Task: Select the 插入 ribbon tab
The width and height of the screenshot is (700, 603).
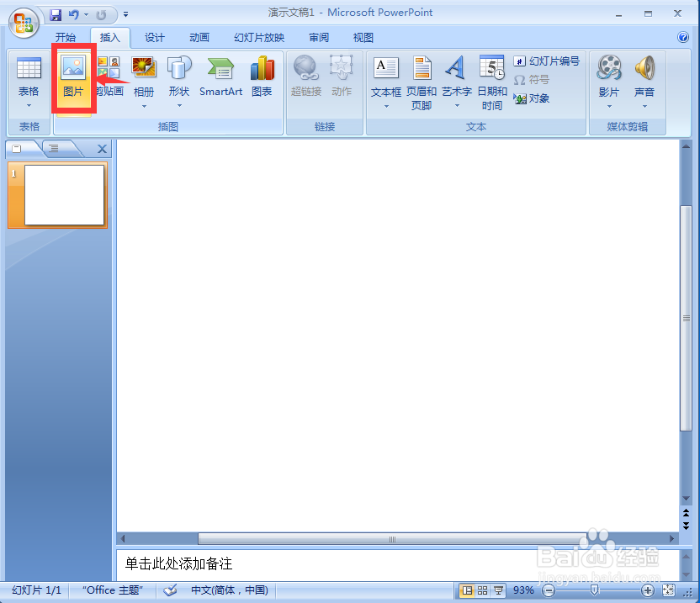Action: tap(110, 38)
